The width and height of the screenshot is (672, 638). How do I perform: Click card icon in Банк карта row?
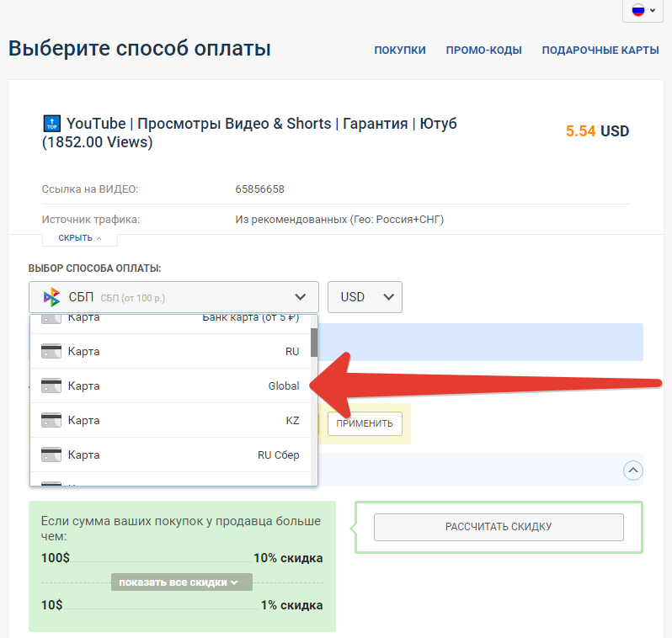point(52,319)
